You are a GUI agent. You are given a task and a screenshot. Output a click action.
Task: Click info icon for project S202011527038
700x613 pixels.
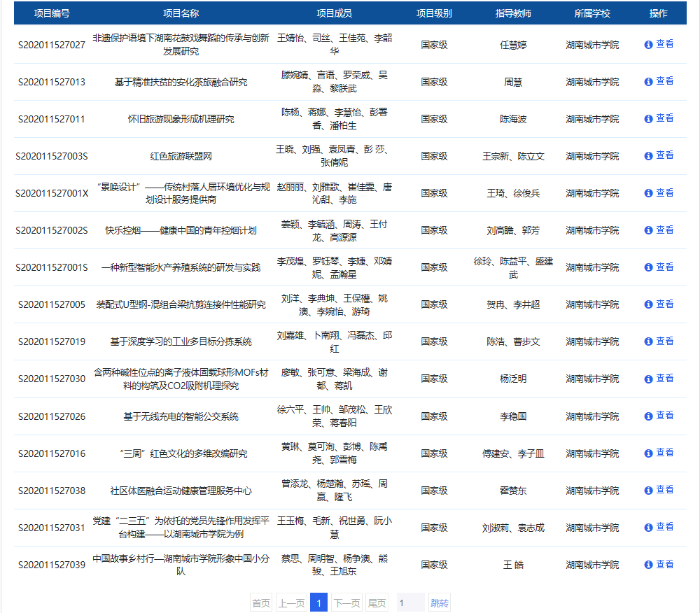[x=648, y=490]
